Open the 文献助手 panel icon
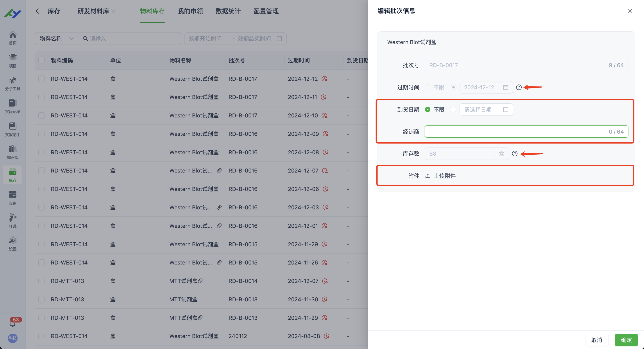 click(13, 129)
